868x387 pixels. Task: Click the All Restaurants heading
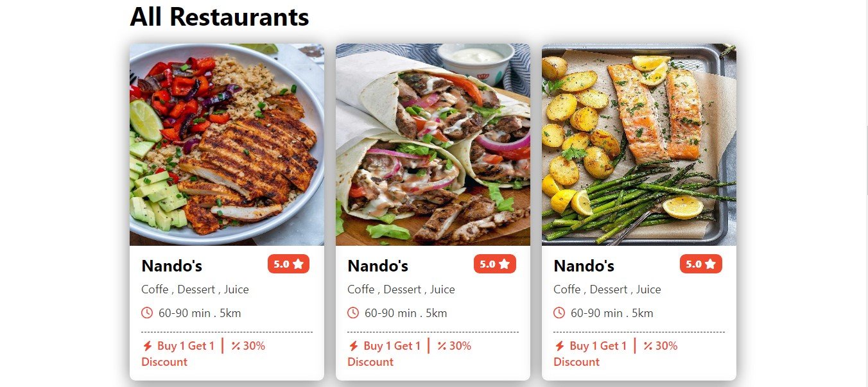[220, 17]
